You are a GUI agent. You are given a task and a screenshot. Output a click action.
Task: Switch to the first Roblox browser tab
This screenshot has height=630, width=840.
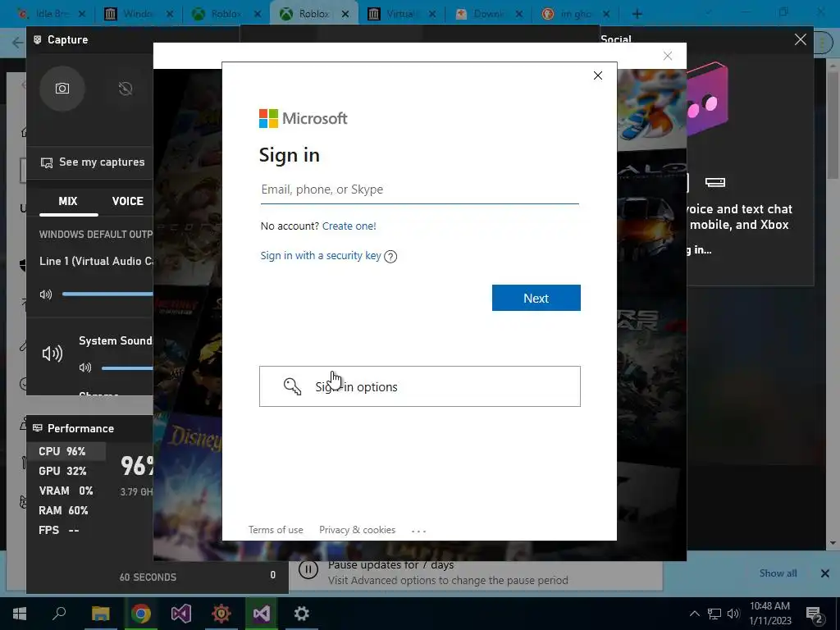click(226, 14)
